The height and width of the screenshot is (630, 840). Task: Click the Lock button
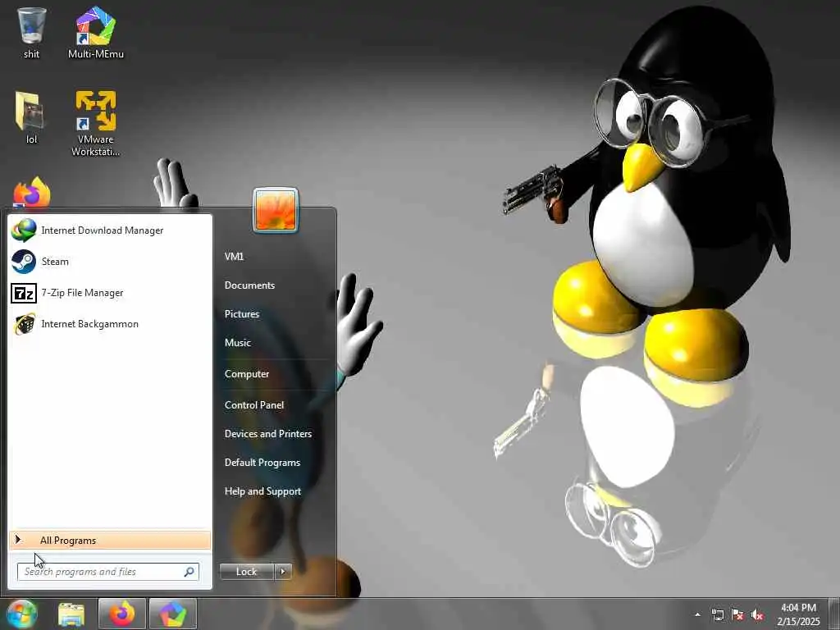pyautogui.click(x=246, y=572)
